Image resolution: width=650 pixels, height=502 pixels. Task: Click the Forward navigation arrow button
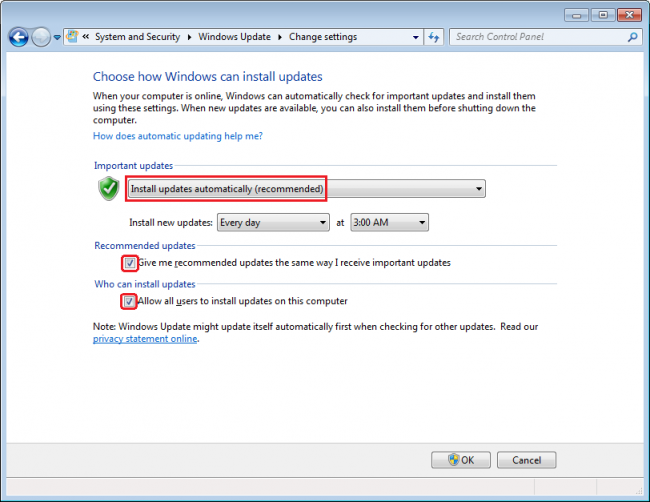41,37
